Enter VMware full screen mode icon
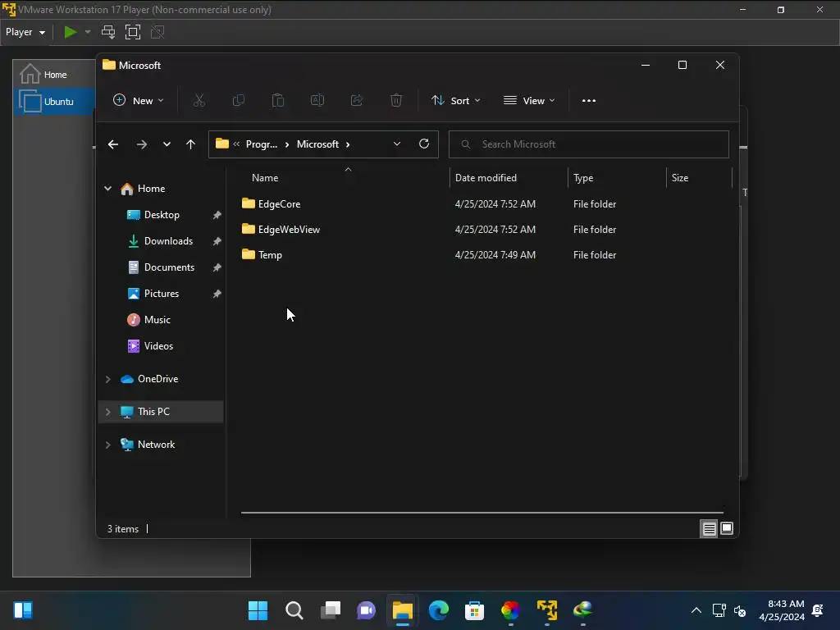Viewport: 840px width, 630px height. tap(132, 32)
